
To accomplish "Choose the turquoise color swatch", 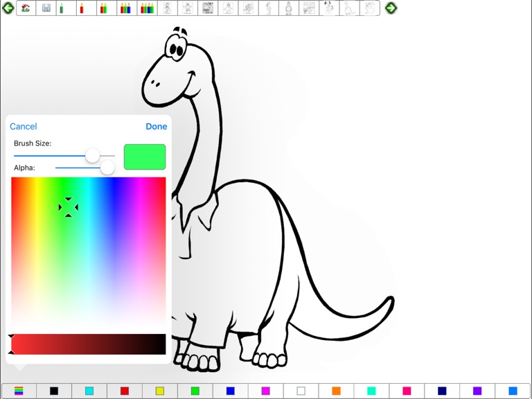I will pos(371,391).
